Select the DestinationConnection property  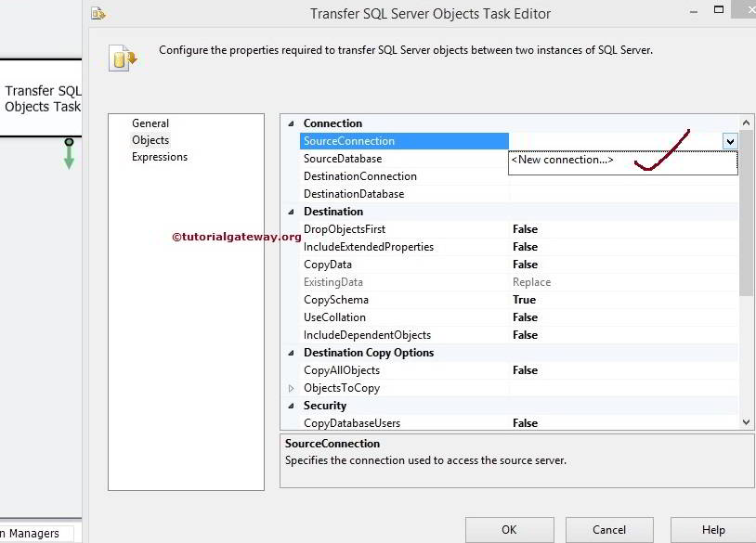pyautogui.click(x=360, y=176)
